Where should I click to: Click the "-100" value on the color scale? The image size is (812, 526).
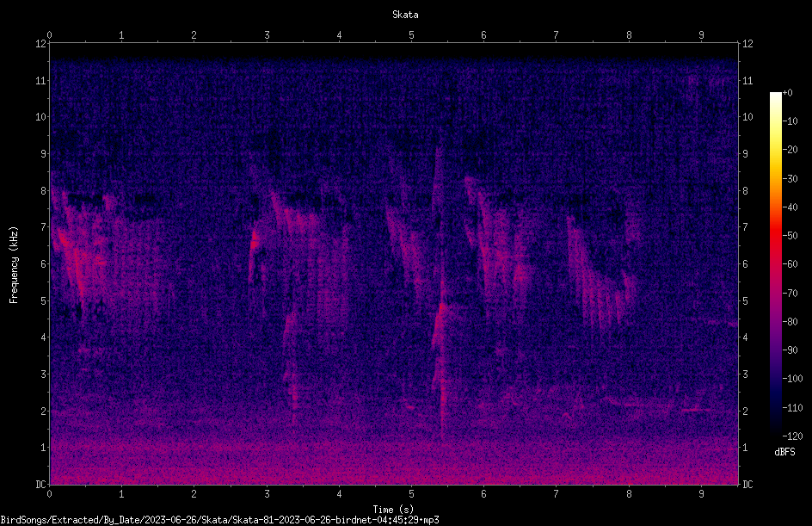[x=792, y=379]
